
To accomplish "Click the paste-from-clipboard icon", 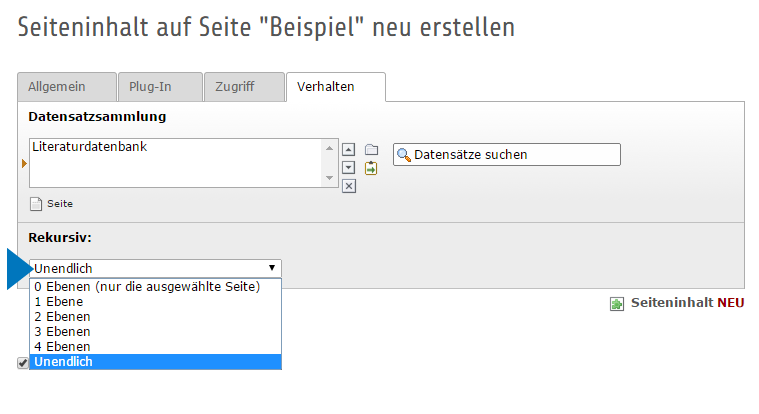I will coord(371,168).
